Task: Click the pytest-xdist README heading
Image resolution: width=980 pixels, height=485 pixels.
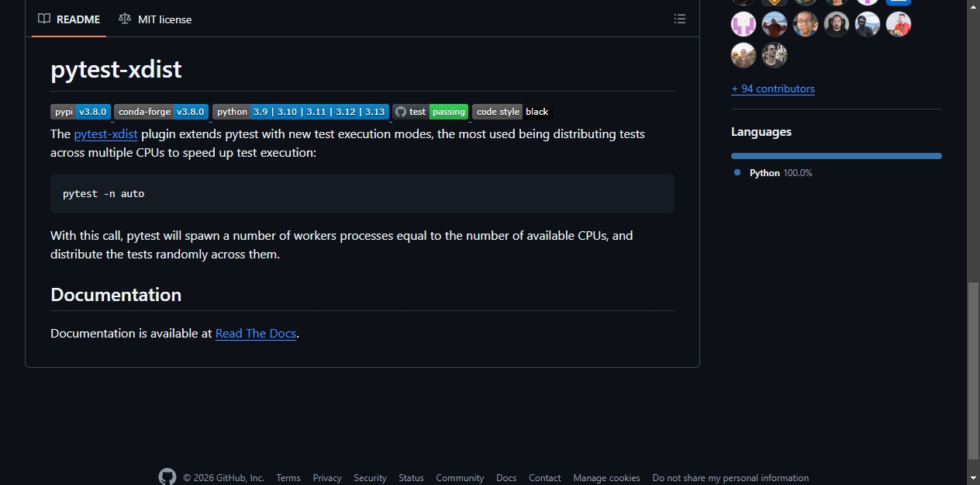Action: (x=116, y=69)
